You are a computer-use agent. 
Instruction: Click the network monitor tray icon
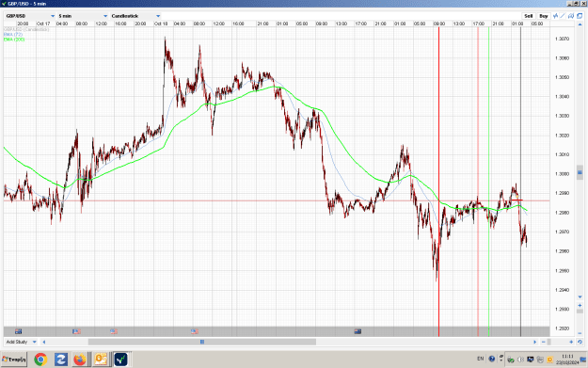pyautogui.click(x=531, y=360)
